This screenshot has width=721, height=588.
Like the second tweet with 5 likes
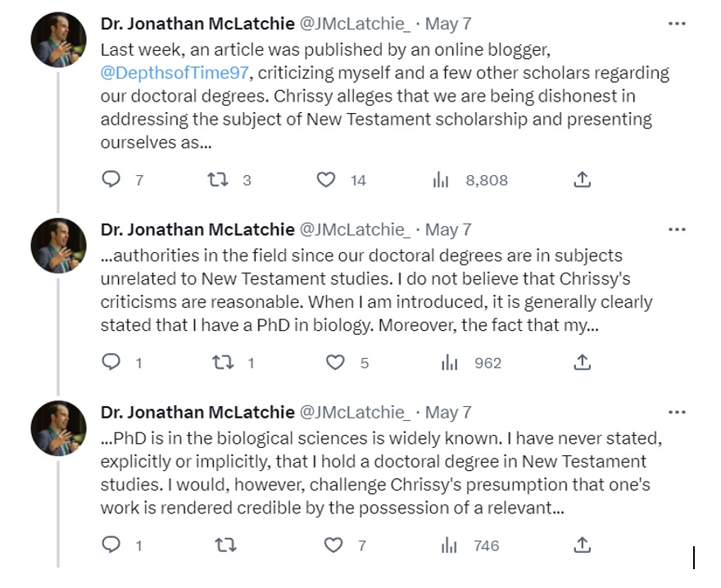tap(335, 362)
